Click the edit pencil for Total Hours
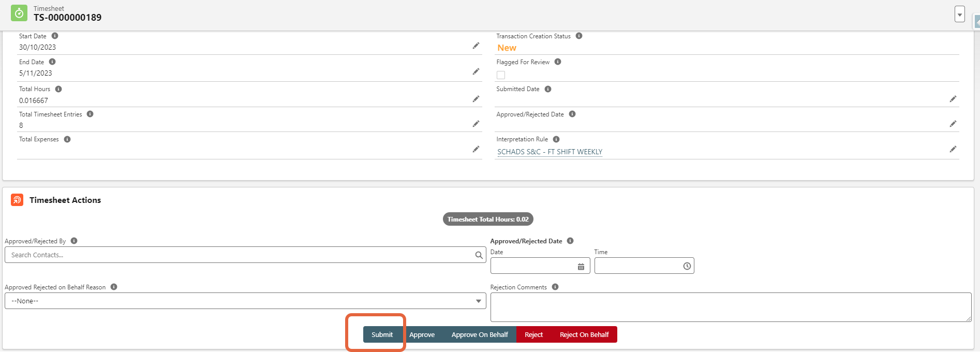980x352 pixels. click(476, 99)
